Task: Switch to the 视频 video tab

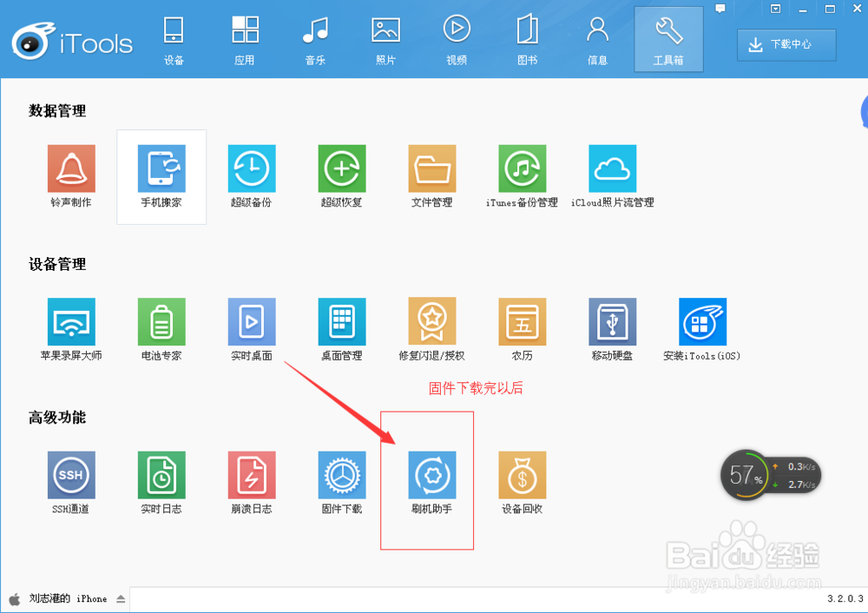Action: point(457,40)
